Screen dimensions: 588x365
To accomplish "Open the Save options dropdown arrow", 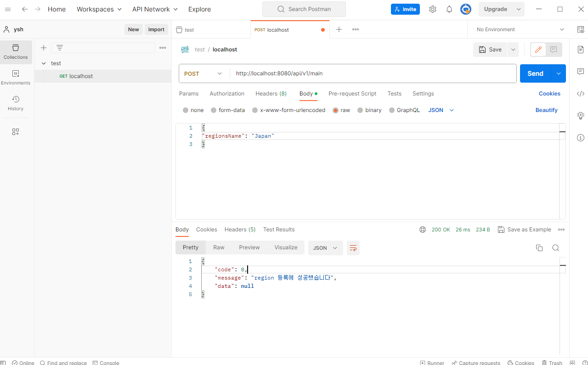I will (513, 50).
